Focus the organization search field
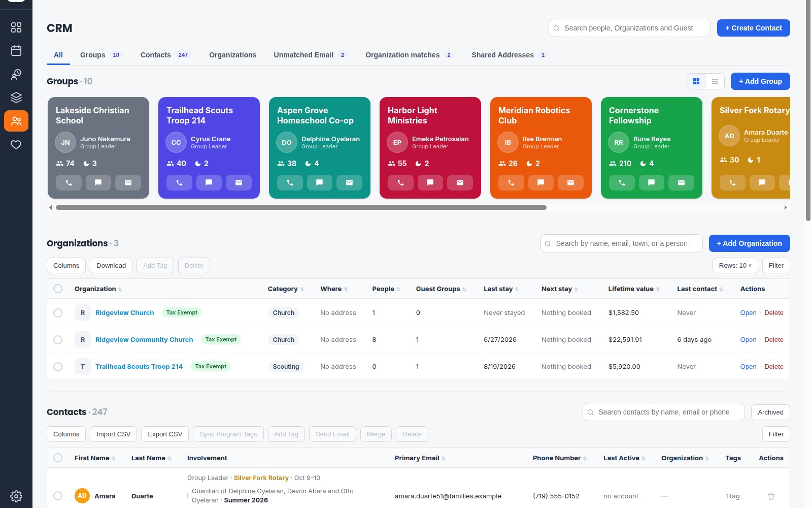The width and height of the screenshot is (812, 508). [x=621, y=243]
